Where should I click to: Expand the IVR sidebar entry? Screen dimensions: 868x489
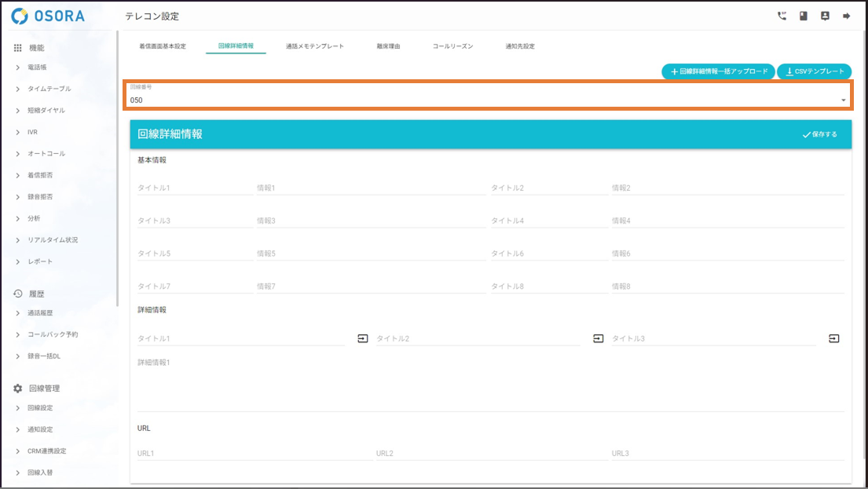click(x=32, y=132)
